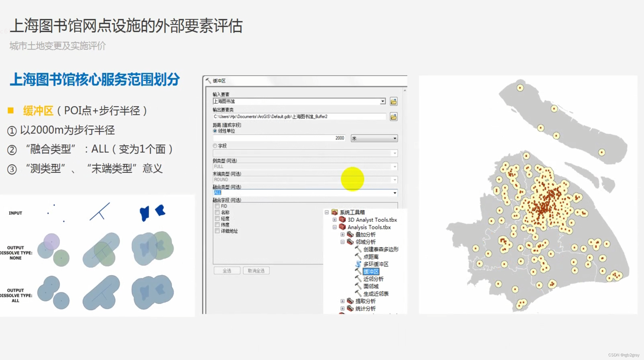The height and width of the screenshot is (360, 644).
Task: Enable the 详细地址 field checkbox
Action: 217,231
